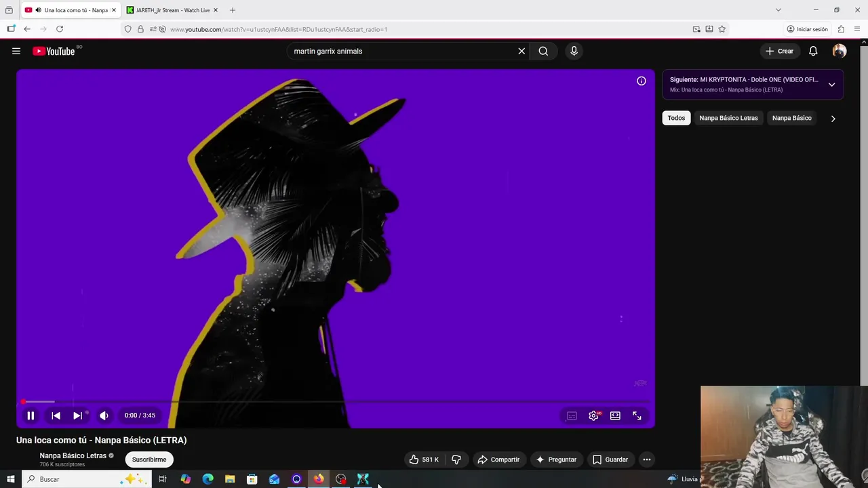
Task: Open the YouTube guide hamburger menu
Action: pos(16,51)
